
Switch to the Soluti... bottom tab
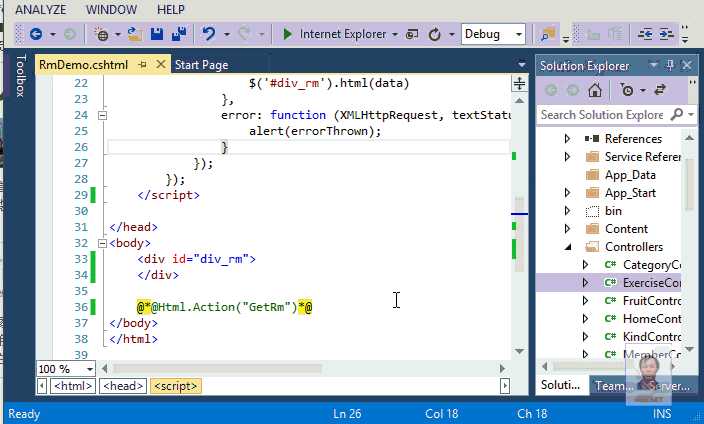[x=560, y=385]
